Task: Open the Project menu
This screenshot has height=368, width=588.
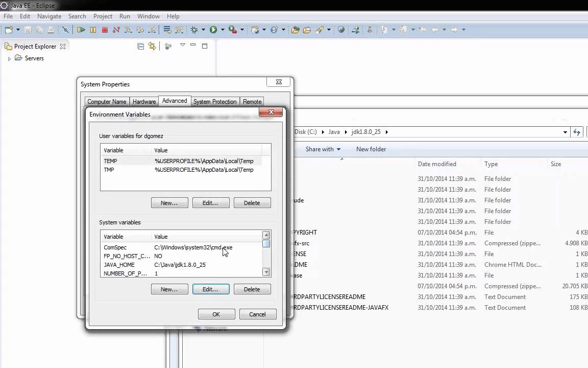Action: (103, 16)
